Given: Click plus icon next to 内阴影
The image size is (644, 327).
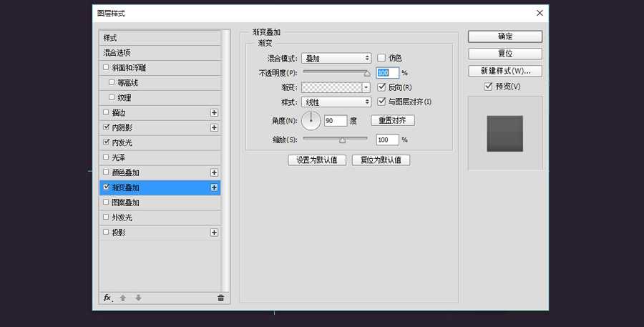Looking at the screenshot, I should 214,127.
